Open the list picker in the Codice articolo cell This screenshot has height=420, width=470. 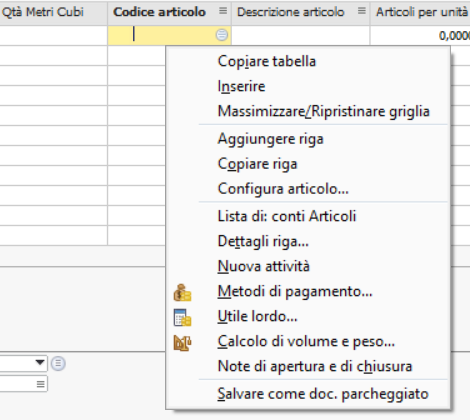(x=222, y=35)
